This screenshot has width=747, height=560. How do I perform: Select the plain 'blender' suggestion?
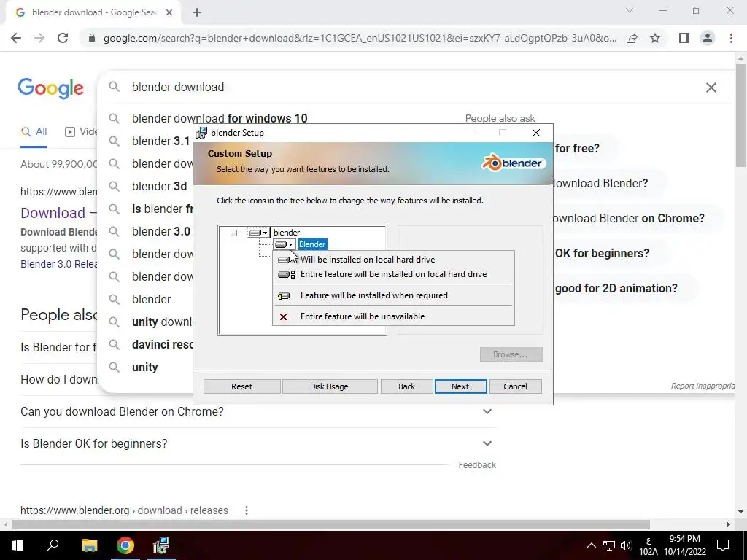click(x=151, y=299)
